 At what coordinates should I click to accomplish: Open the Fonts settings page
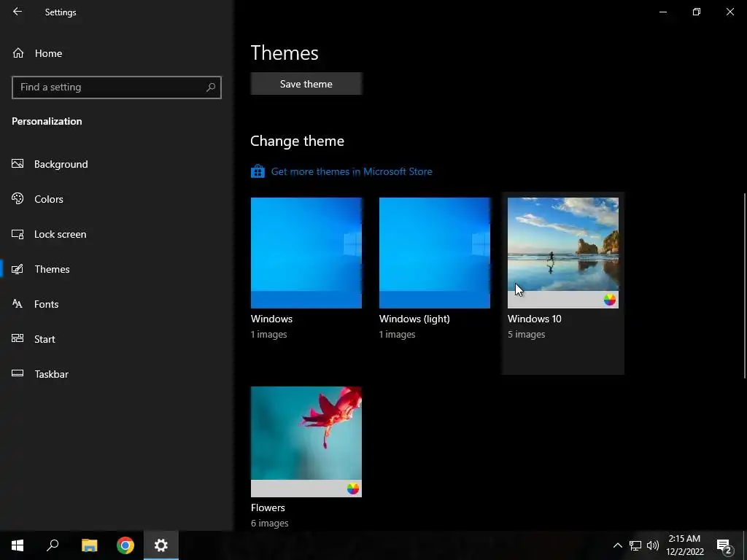[x=116, y=304]
